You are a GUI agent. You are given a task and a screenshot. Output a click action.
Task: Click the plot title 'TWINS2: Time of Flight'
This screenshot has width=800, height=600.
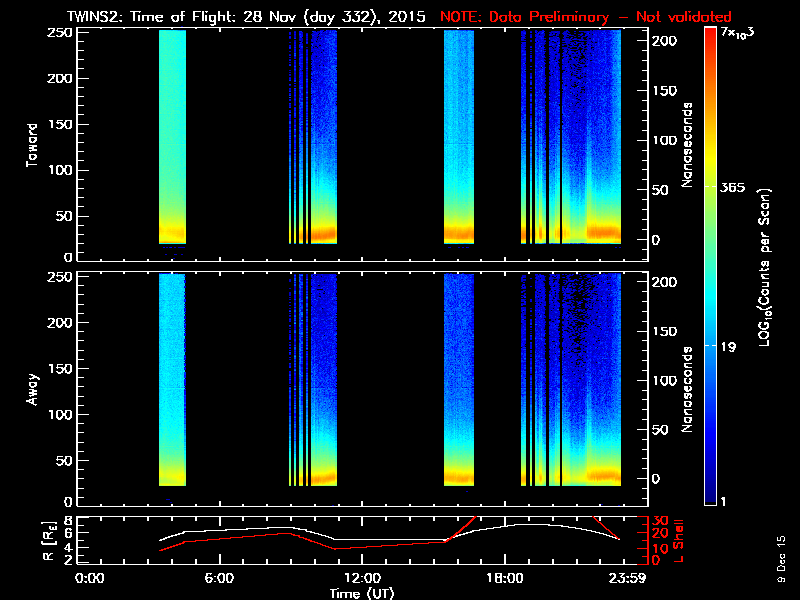[180, 17]
